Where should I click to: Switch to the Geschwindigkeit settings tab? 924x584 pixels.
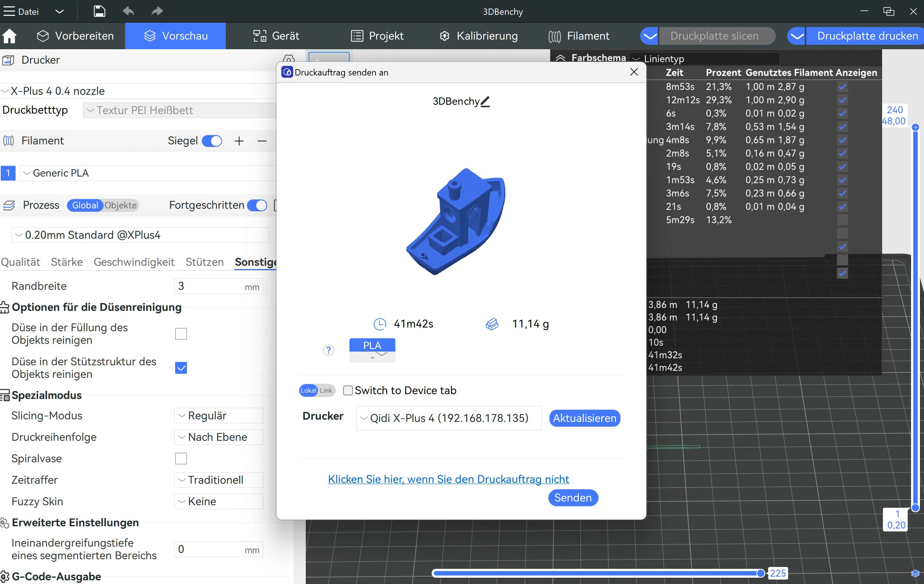[x=134, y=262]
